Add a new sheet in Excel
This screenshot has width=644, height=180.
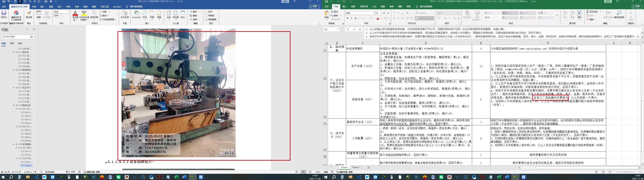pos(368,168)
